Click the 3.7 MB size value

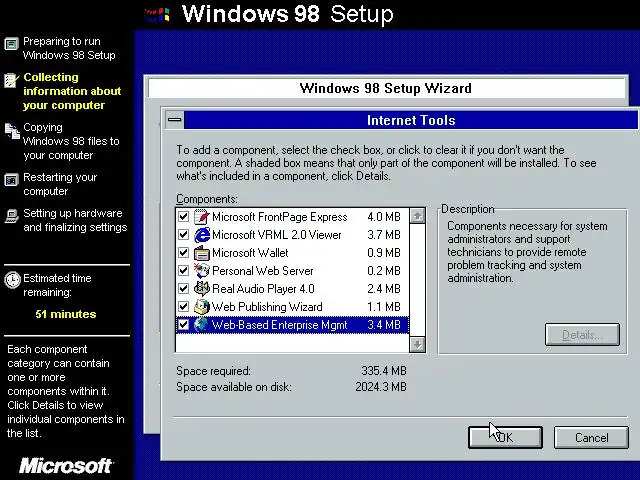pos(384,235)
